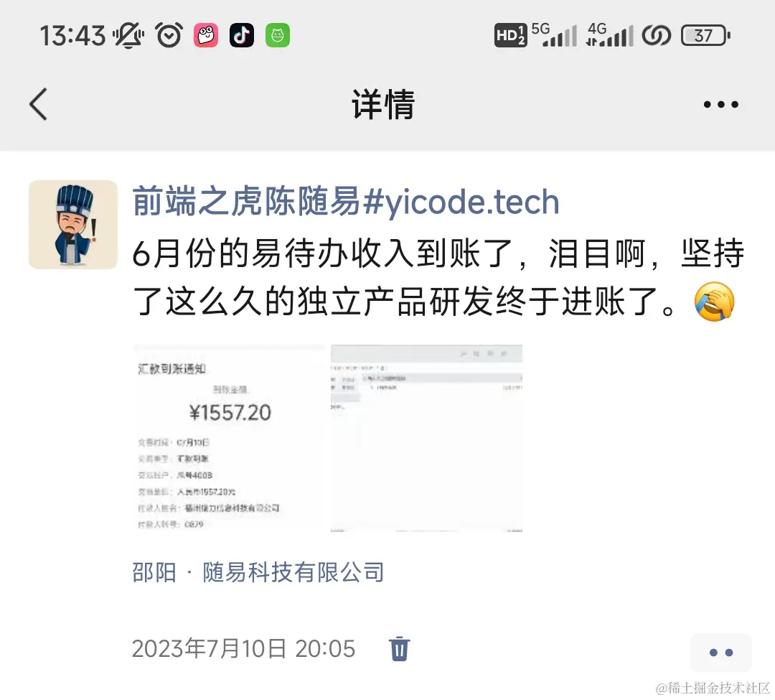Open like/comment two-dot button
The image size is (775, 700).
721,653
